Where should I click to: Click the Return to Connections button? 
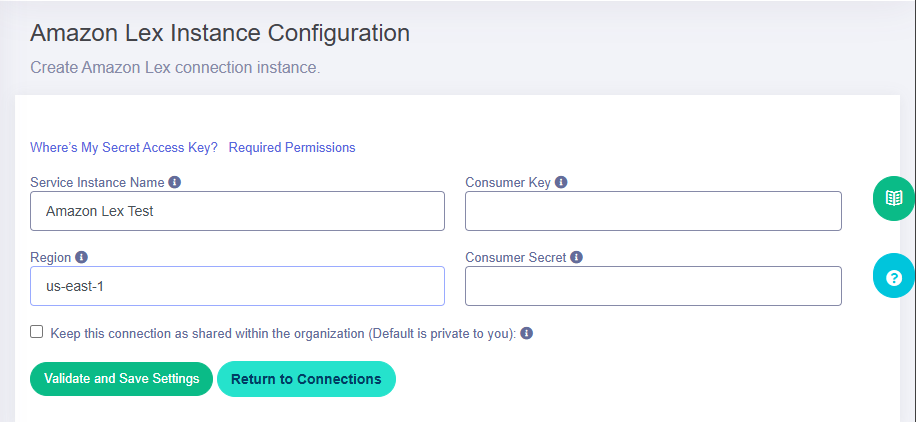coord(306,379)
